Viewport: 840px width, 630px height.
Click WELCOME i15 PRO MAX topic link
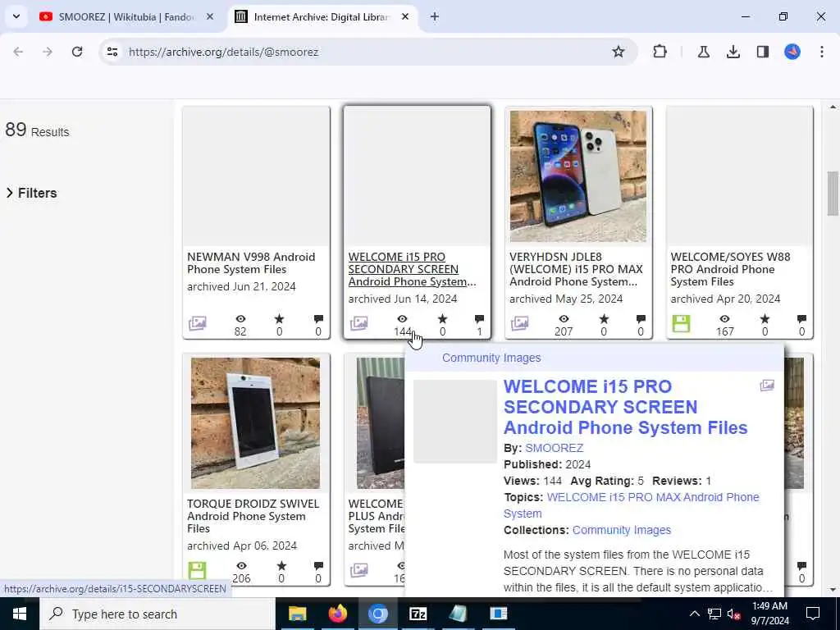click(631, 505)
